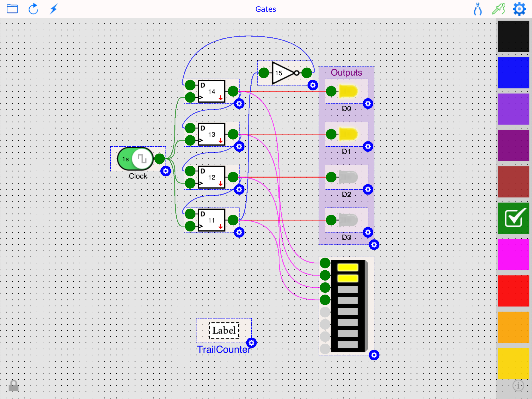
Task: Open the app settings gear
Action: point(519,9)
